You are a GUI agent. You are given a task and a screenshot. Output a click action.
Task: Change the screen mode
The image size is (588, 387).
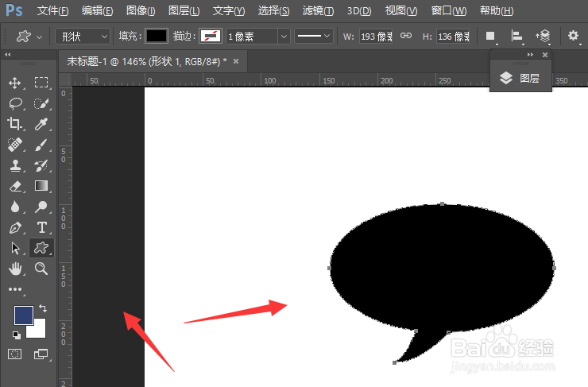point(41,354)
